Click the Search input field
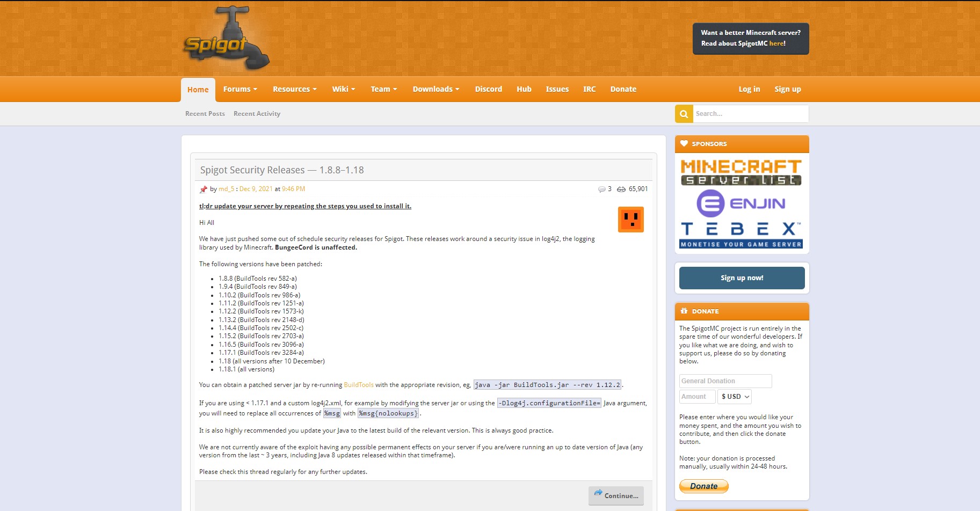The image size is (980, 511). point(750,114)
